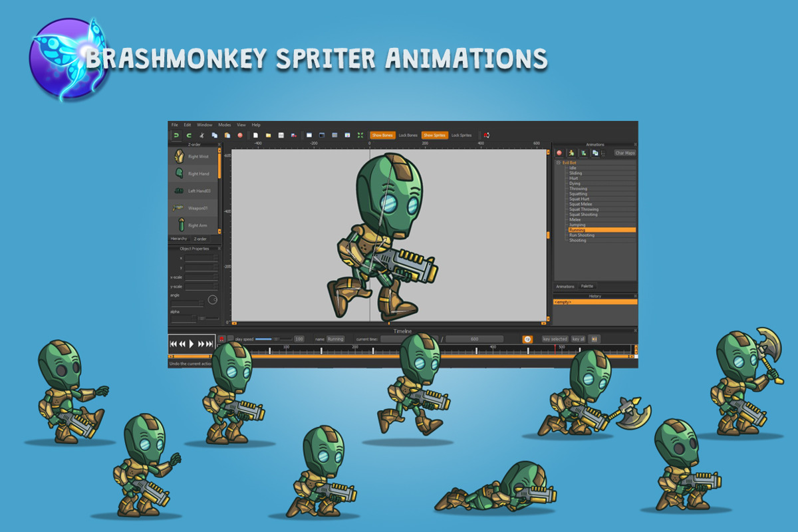The height and width of the screenshot is (532, 798).
Task: Open the File menu
Action: pos(174,125)
